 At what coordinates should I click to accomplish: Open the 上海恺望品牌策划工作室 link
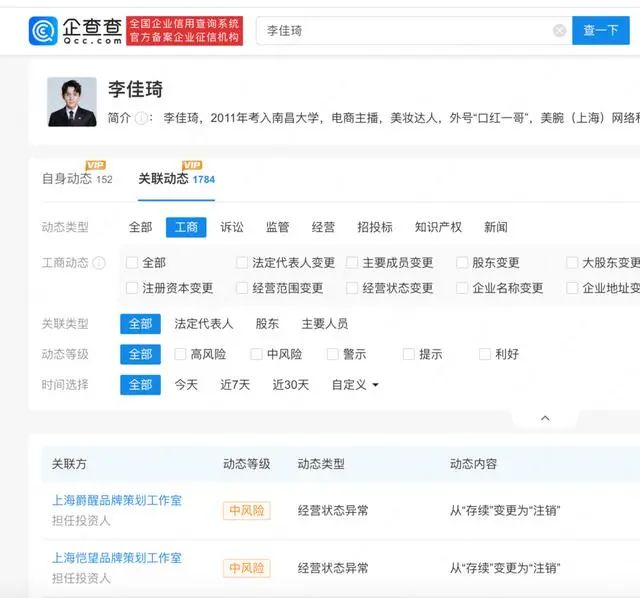[x=117, y=558]
